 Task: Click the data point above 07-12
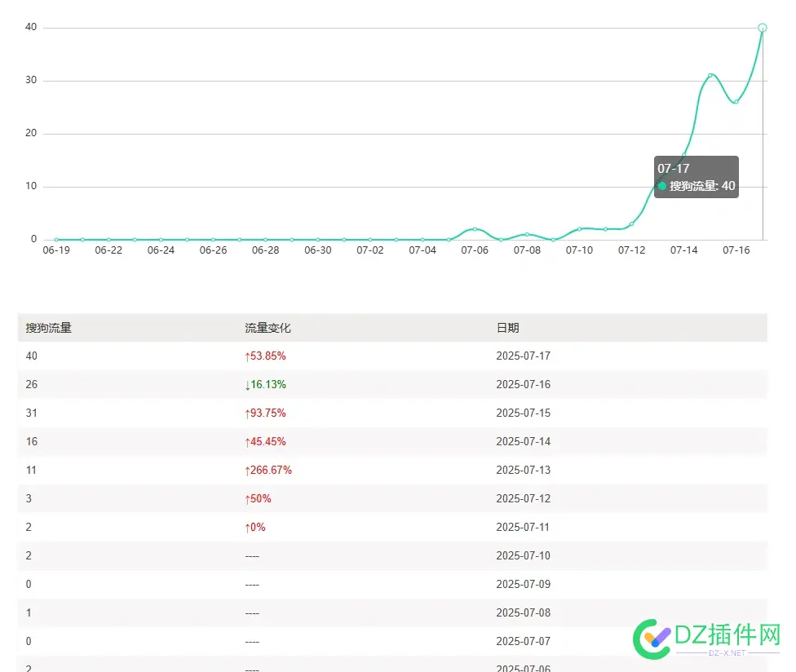click(632, 223)
